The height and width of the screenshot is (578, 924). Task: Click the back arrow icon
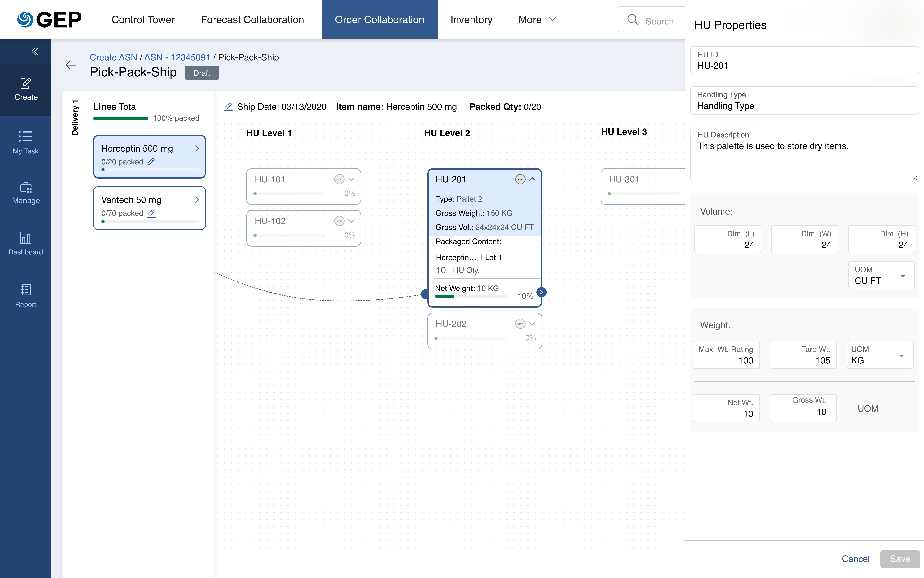click(x=71, y=65)
